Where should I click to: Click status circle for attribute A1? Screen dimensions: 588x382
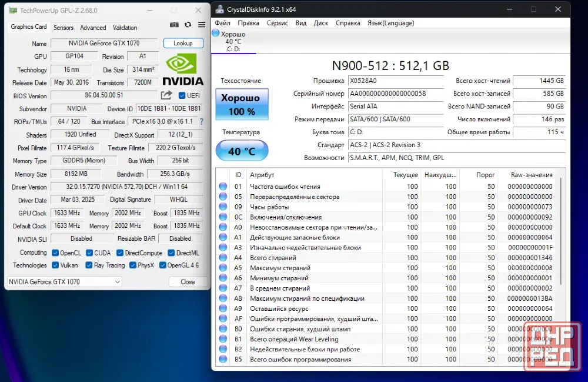coord(223,237)
